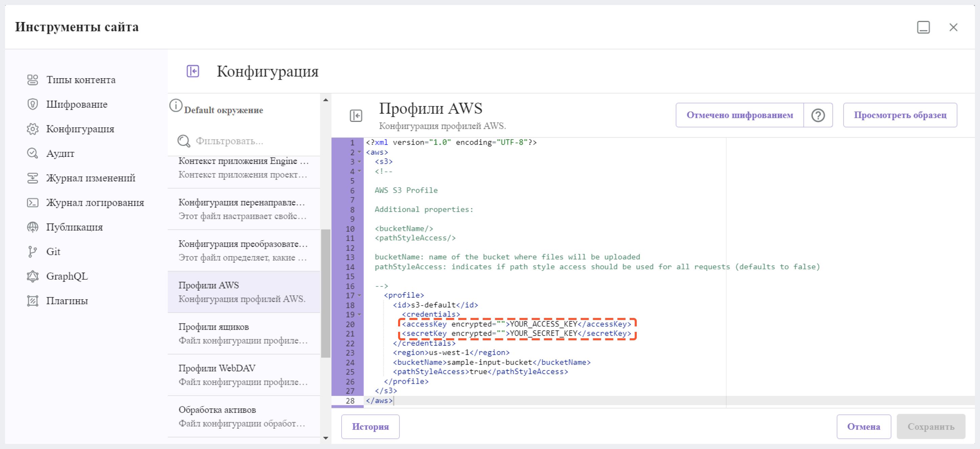Image resolution: width=980 pixels, height=449 pixels.
Task: Select Профили AWS in the list
Action: [x=243, y=292]
